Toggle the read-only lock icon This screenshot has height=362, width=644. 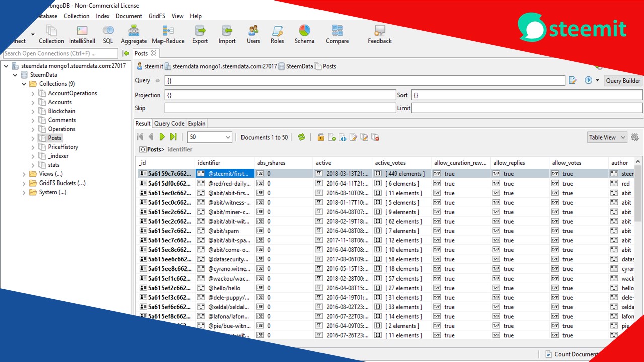pos(320,137)
